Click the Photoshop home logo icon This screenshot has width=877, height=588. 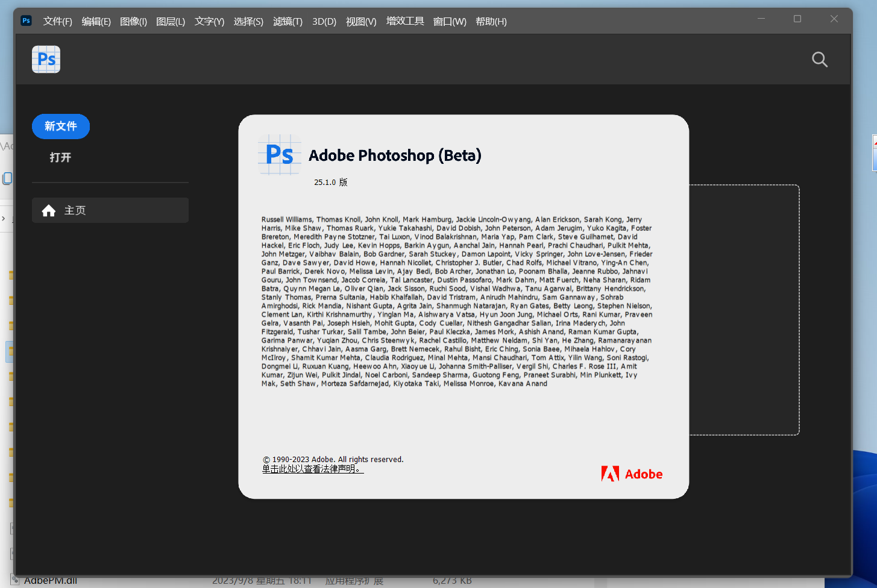pos(46,59)
